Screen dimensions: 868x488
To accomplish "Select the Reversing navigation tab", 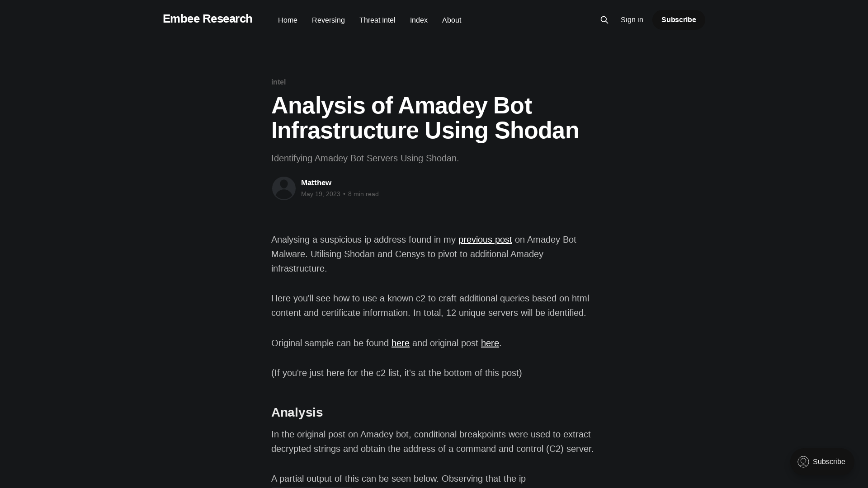I will 329,19.
